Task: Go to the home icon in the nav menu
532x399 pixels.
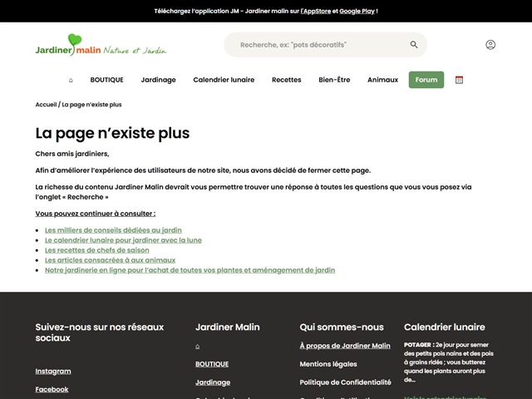Action: 71,80
